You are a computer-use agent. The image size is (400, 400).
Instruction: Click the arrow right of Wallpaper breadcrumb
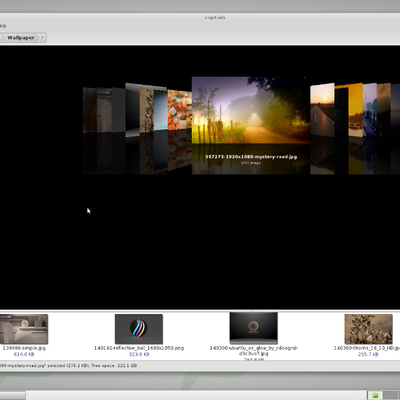tap(43, 38)
